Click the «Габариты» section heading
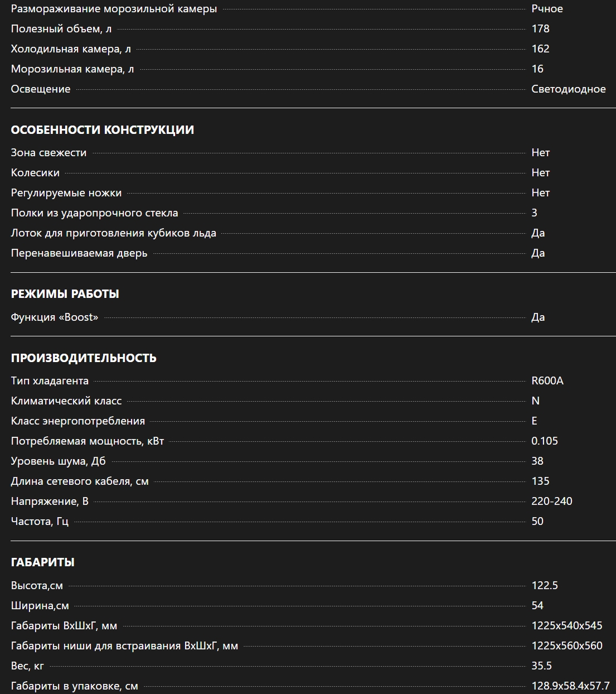This screenshot has width=616, height=694. pyautogui.click(x=43, y=562)
